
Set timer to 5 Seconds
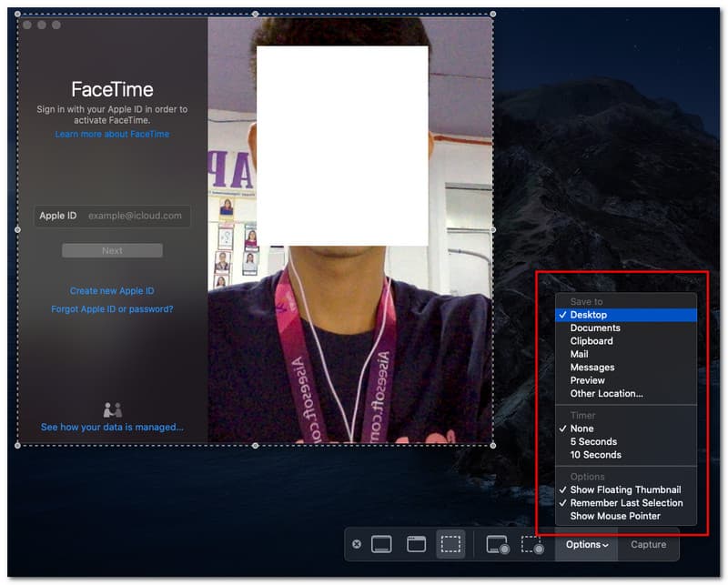pyautogui.click(x=593, y=441)
